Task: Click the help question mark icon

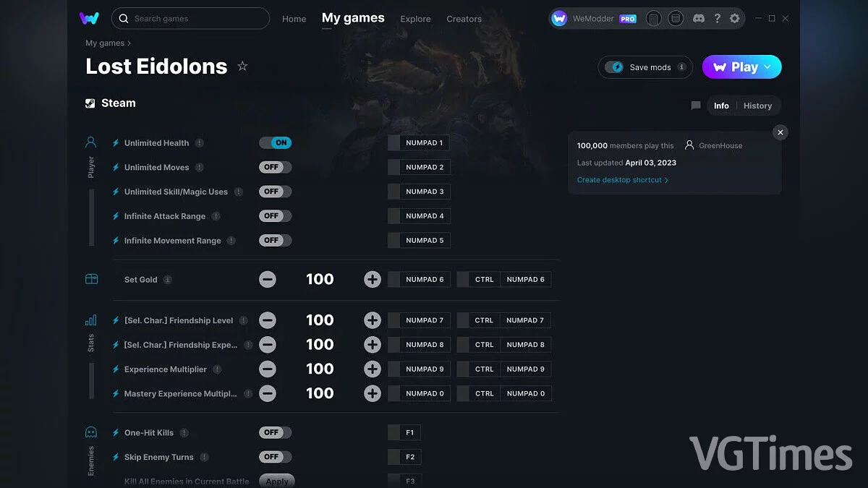Action: coord(717,19)
